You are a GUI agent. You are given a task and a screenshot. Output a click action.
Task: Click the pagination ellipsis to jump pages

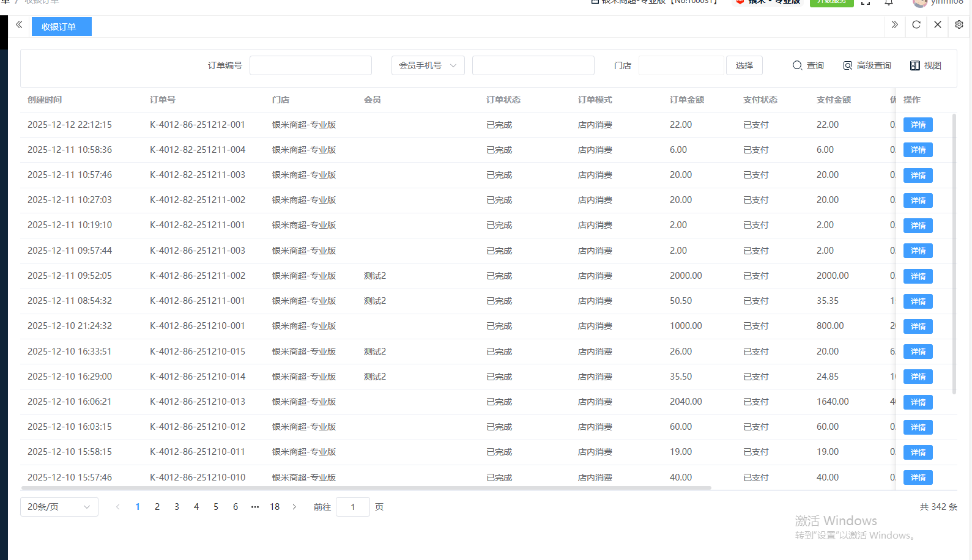click(x=255, y=507)
